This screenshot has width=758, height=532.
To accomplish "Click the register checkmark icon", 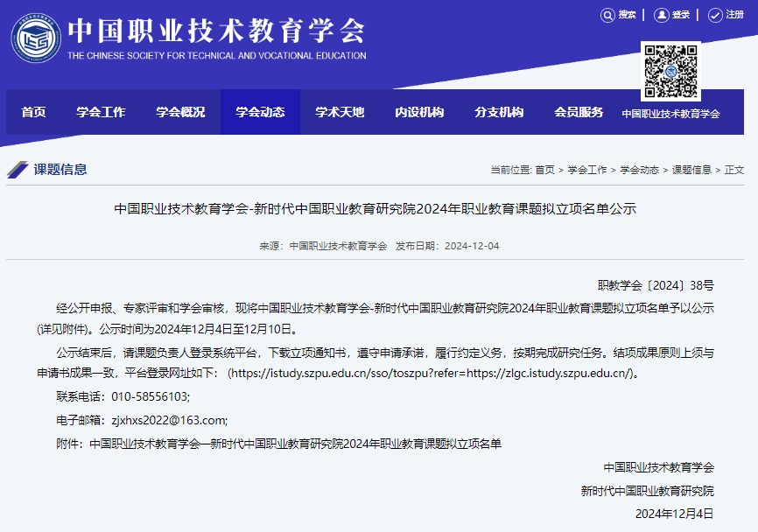I will pyautogui.click(x=714, y=15).
